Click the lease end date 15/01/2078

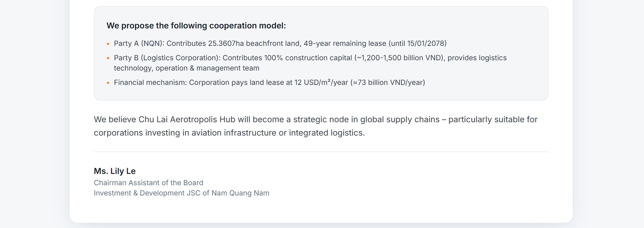426,43
